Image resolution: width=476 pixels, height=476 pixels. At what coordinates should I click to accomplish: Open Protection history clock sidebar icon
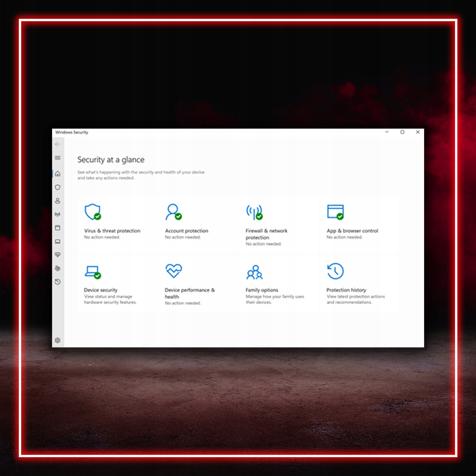(x=58, y=282)
